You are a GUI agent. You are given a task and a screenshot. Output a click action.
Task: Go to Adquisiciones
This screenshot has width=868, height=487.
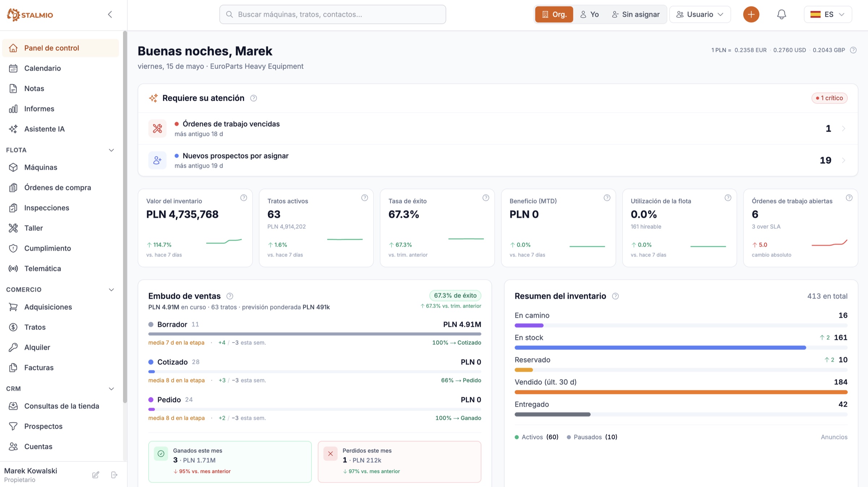(60, 307)
